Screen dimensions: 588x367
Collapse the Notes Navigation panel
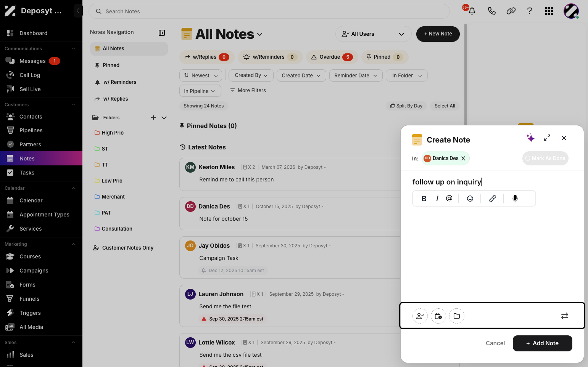162,33
